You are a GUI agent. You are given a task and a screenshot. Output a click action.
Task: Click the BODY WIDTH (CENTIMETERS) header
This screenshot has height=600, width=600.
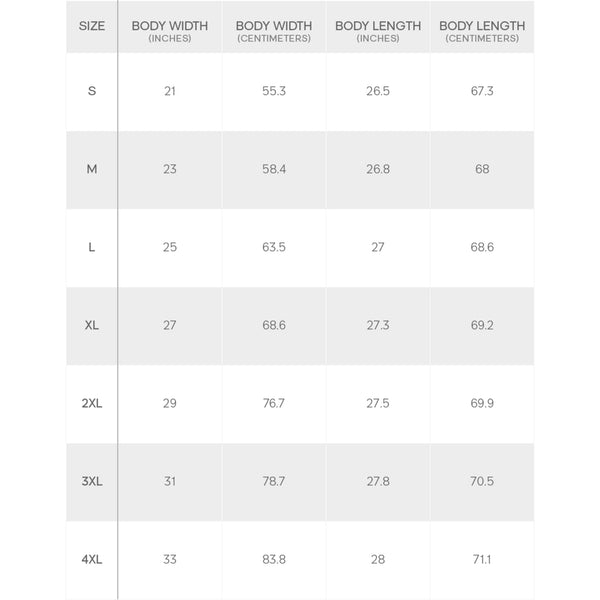click(273, 31)
